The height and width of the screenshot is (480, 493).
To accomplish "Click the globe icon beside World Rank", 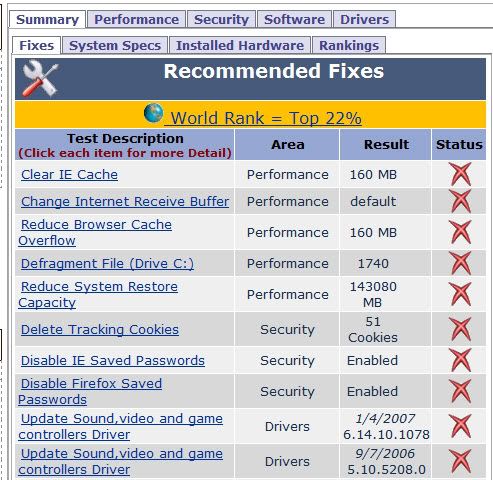I will pos(154,113).
